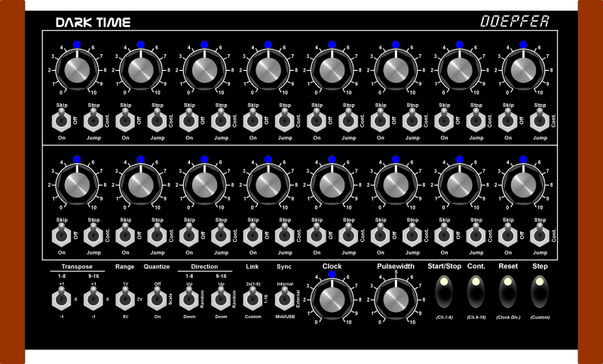603x364 pixels.
Task: Click the DARK TIME logo text
Action: coord(93,23)
